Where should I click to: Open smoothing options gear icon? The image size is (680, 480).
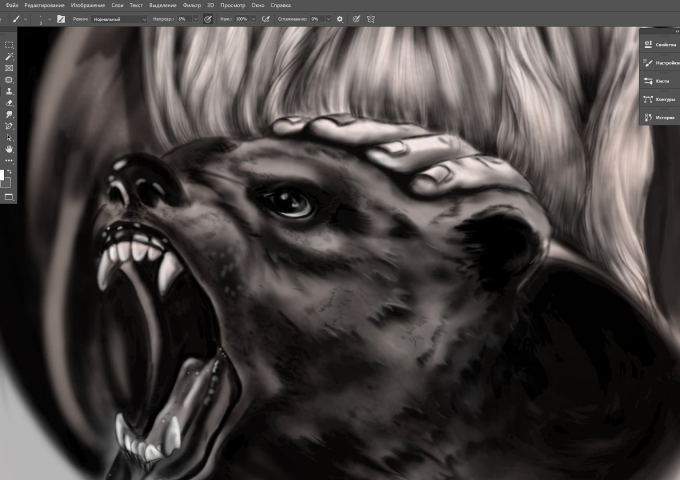[x=340, y=19]
